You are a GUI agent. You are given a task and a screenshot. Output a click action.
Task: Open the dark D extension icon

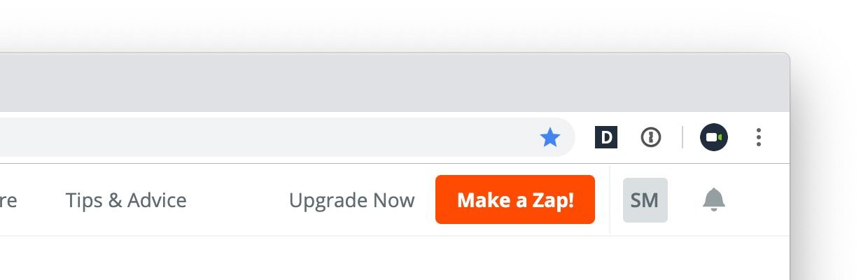pos(606,137)
